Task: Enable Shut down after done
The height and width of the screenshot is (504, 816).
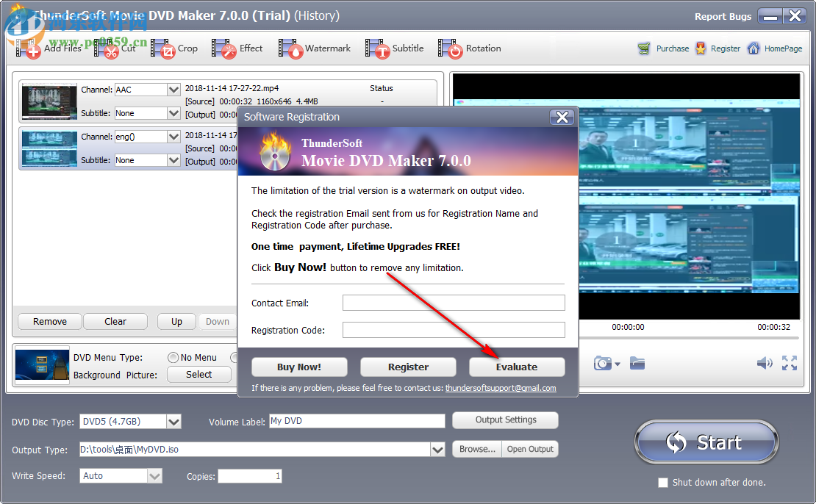Action: (x=663, y=483)
